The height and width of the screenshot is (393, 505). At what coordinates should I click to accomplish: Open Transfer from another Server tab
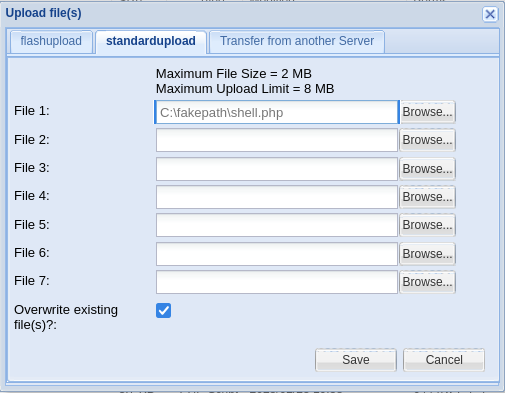(x=297, y=41)
